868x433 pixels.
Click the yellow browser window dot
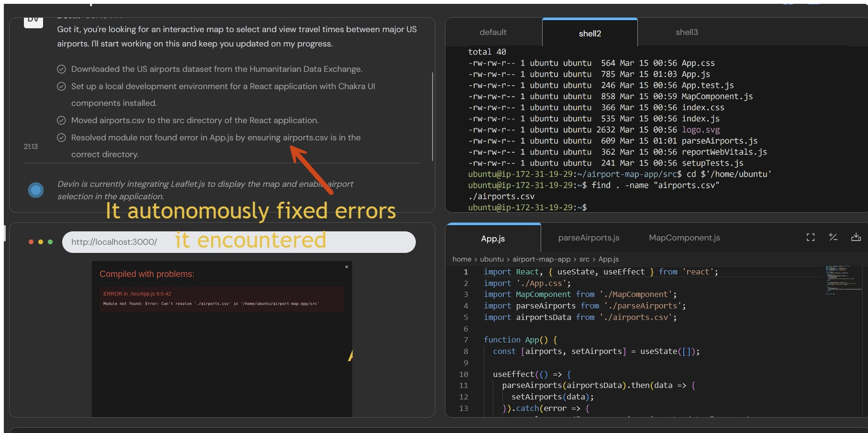pyautogui.click(x=41, y=242)
